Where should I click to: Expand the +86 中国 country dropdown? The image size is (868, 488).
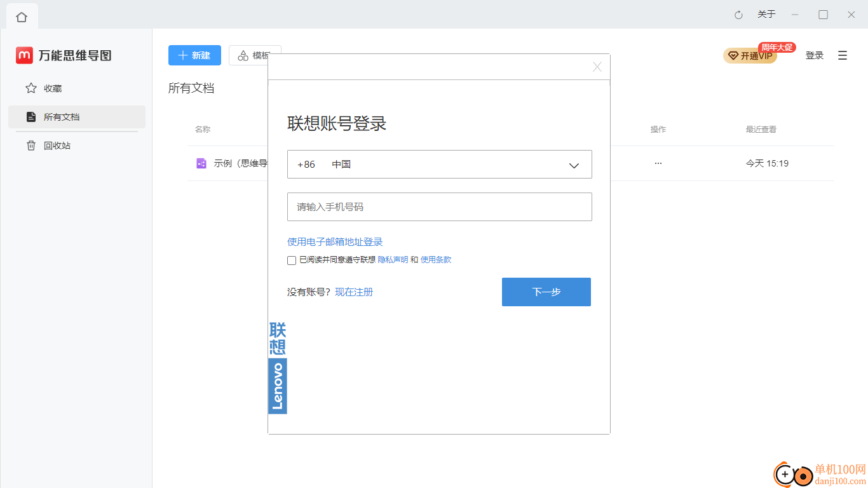[x=440, y=165]
